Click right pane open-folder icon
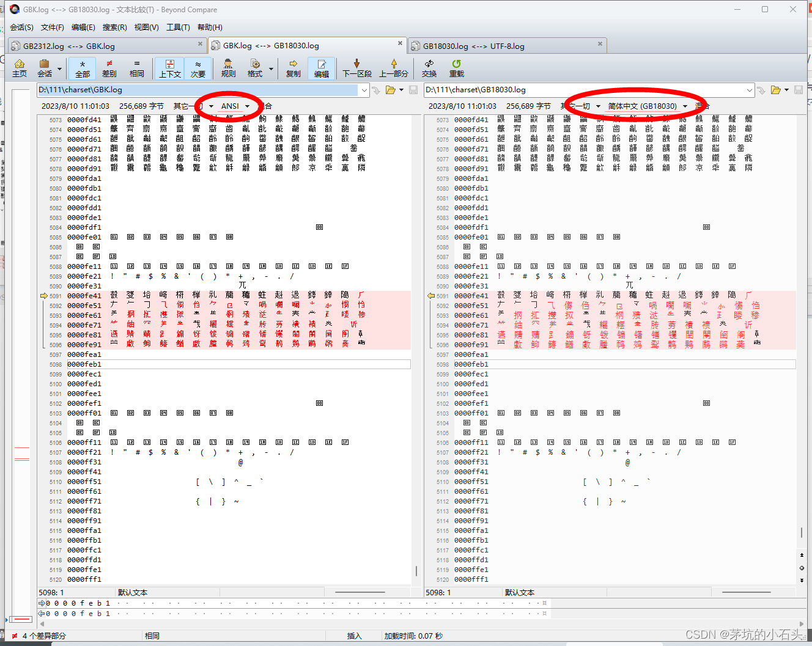 coord(775,90)
